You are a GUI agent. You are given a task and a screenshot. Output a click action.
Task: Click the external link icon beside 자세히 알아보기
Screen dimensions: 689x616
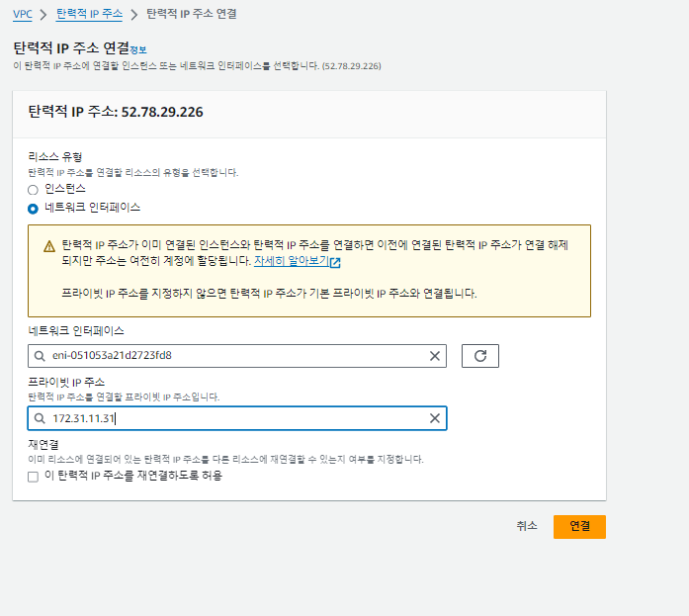(335, 263)
